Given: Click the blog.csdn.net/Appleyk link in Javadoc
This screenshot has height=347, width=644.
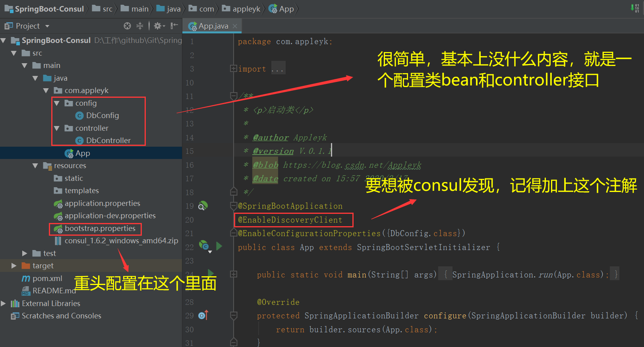Looking at the screenshot, I should tap(352, 165).
